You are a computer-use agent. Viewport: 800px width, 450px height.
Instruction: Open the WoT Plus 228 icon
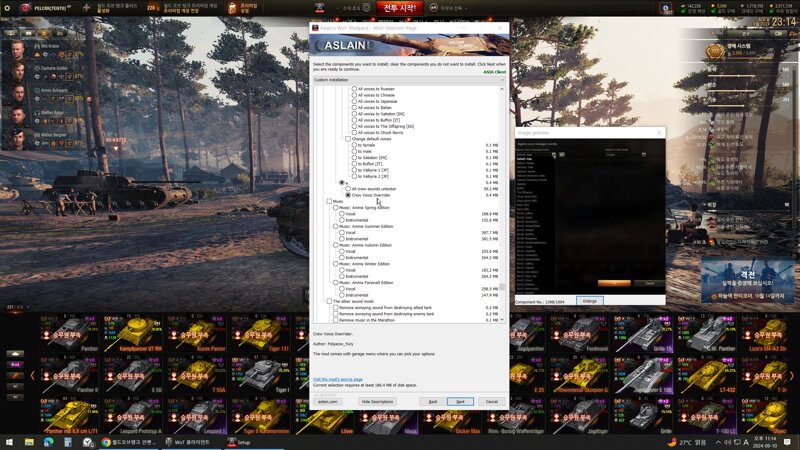coord(152,8)
